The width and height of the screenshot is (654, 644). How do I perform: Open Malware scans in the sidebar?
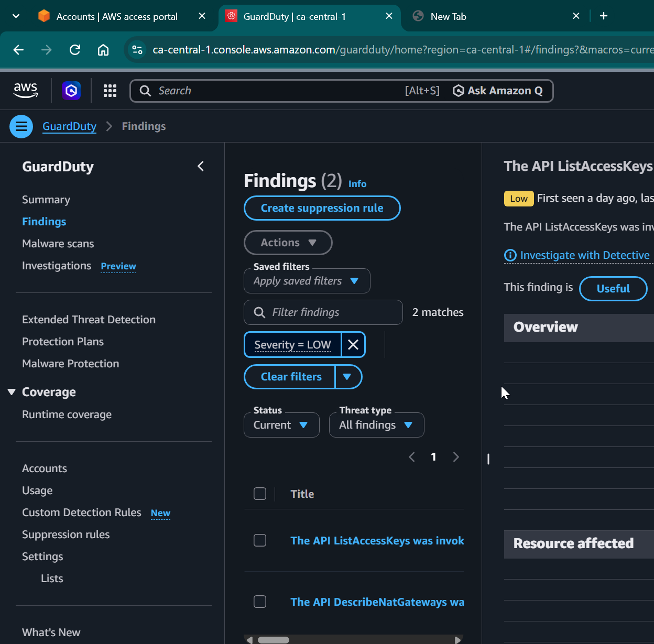pyautogui.click(x=58, y=244)
